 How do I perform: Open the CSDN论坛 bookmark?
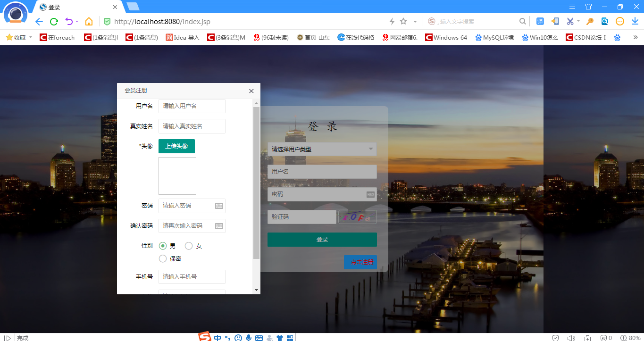pos(585,37)
